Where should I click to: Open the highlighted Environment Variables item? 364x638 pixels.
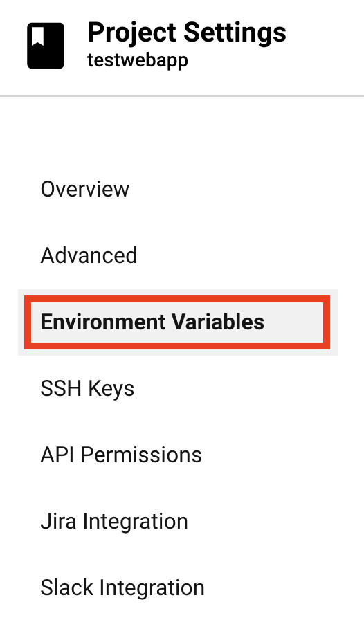click(177, 322)
